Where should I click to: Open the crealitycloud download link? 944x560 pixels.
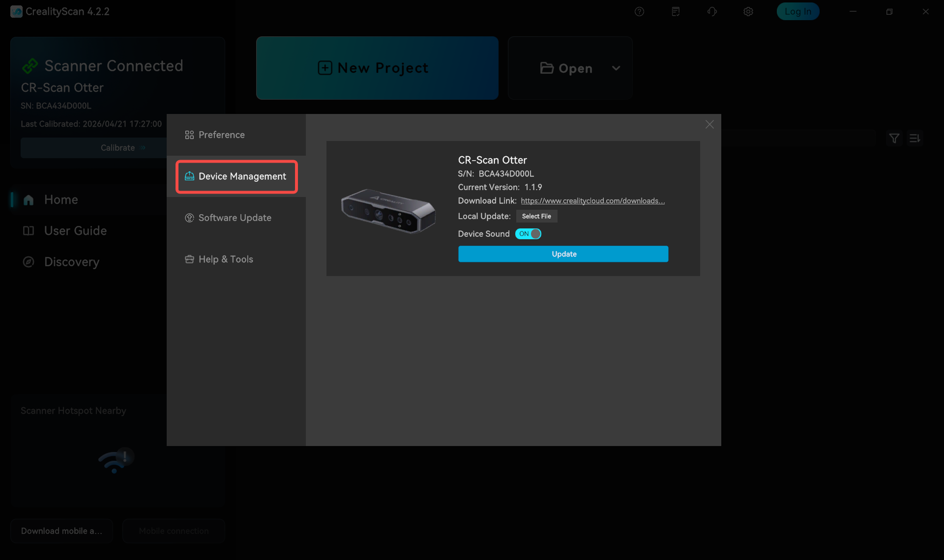[592, 200]
